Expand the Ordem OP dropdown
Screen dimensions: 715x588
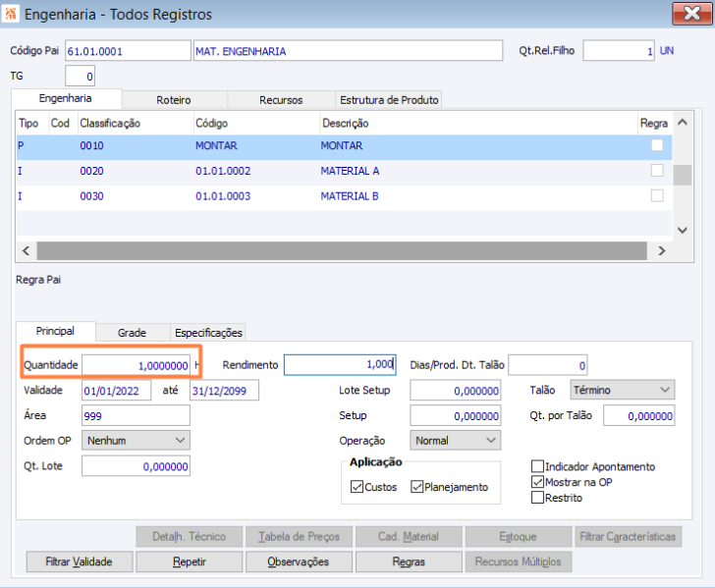coord(136,441)
